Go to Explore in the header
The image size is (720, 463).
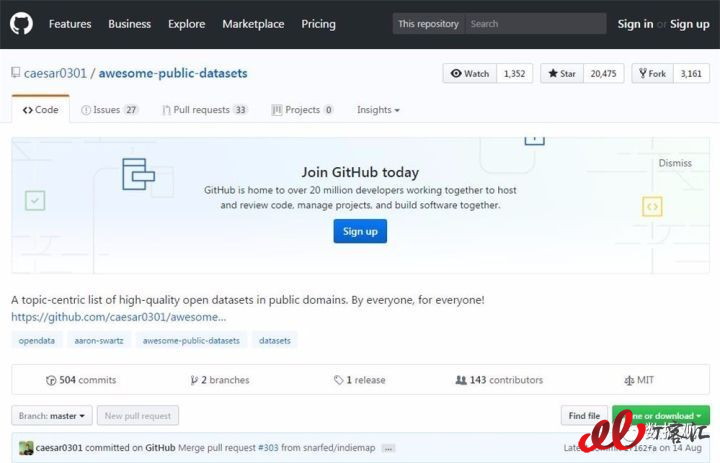(x=186, y=24)
